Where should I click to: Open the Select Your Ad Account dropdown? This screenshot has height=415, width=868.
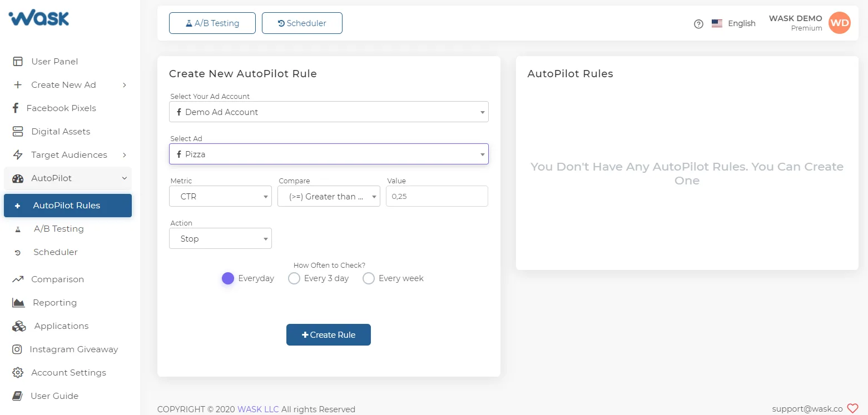pos(329,112)
